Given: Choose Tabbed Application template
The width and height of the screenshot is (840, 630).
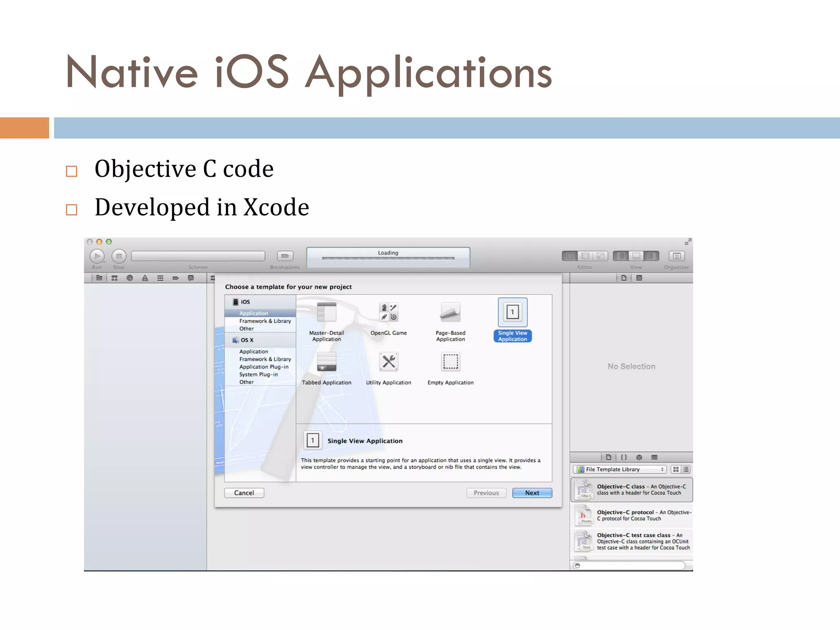Looking at the screenshot, I should [326, 369].
